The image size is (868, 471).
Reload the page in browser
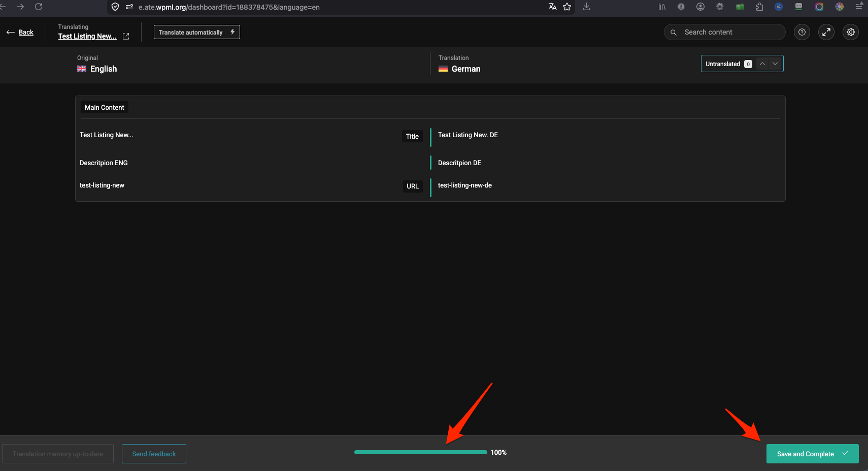tap(39, 7)
